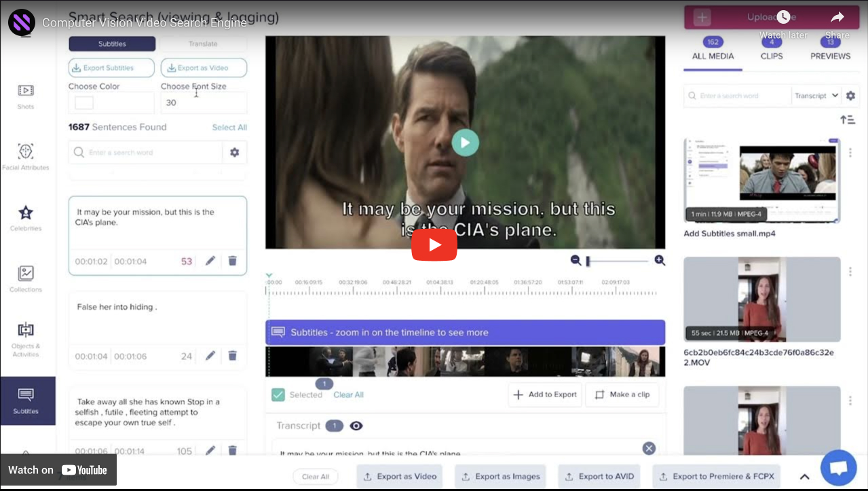
Task: Delete the 'False her into hiding' subtitle
Action: 232,356
